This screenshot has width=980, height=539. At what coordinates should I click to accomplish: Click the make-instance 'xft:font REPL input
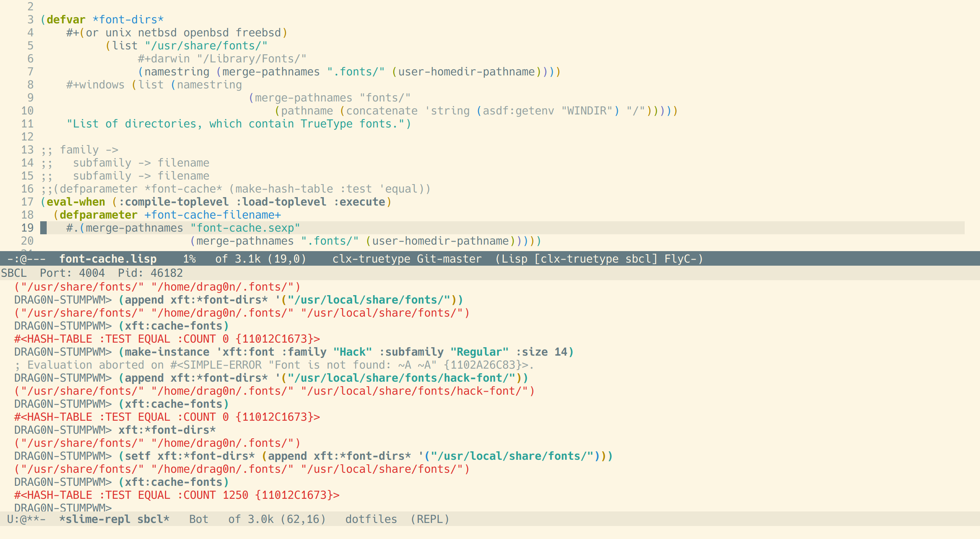[x=346, y=352]
